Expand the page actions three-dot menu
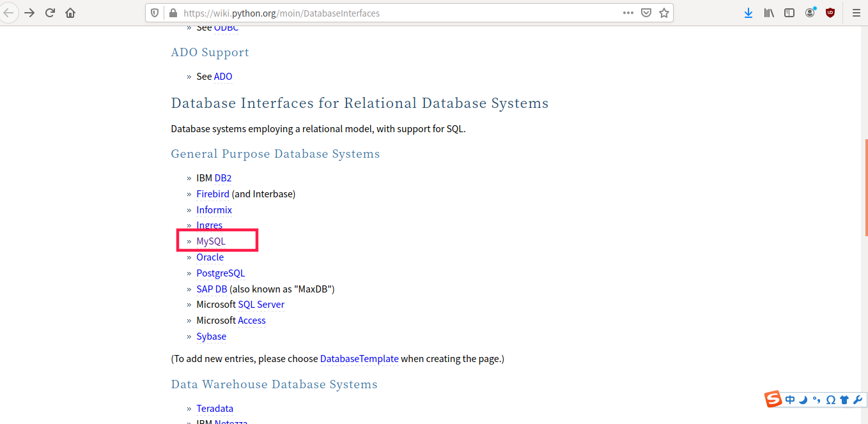The image size is (868, 424). (628, 13)
